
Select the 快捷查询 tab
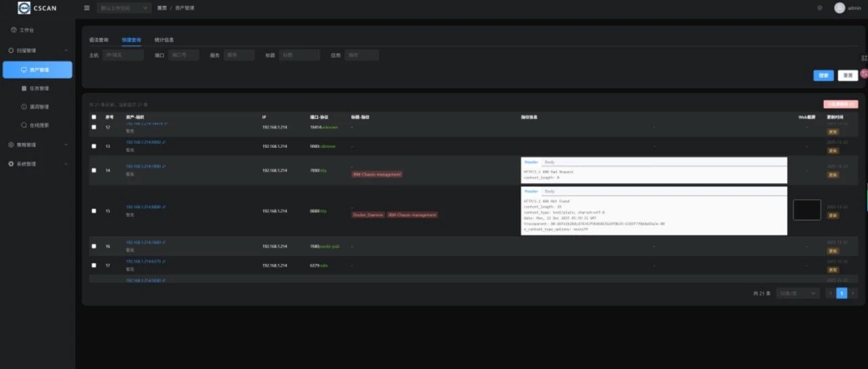[132, 40]
